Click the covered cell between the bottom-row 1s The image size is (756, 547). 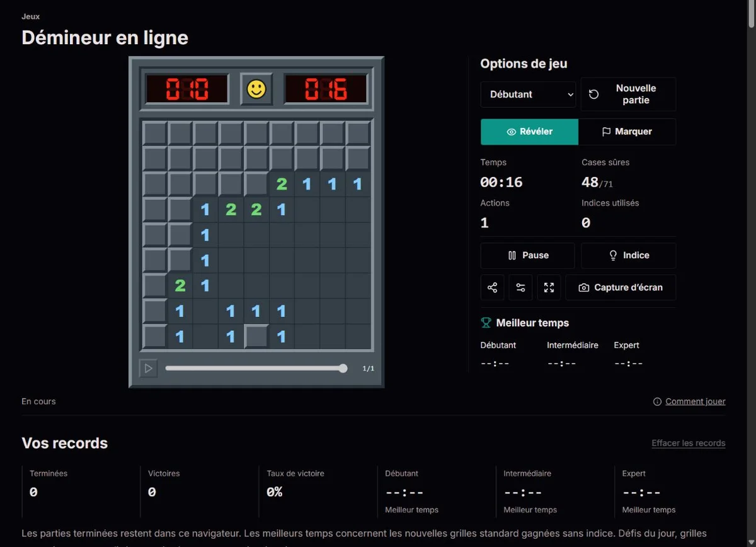[256, 337]
